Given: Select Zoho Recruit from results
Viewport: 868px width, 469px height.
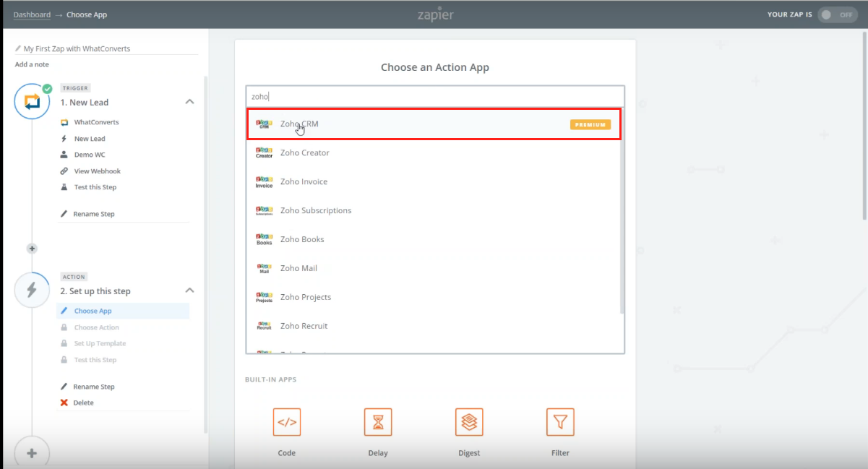Looking at the screenshot, I should coord(434,326).
